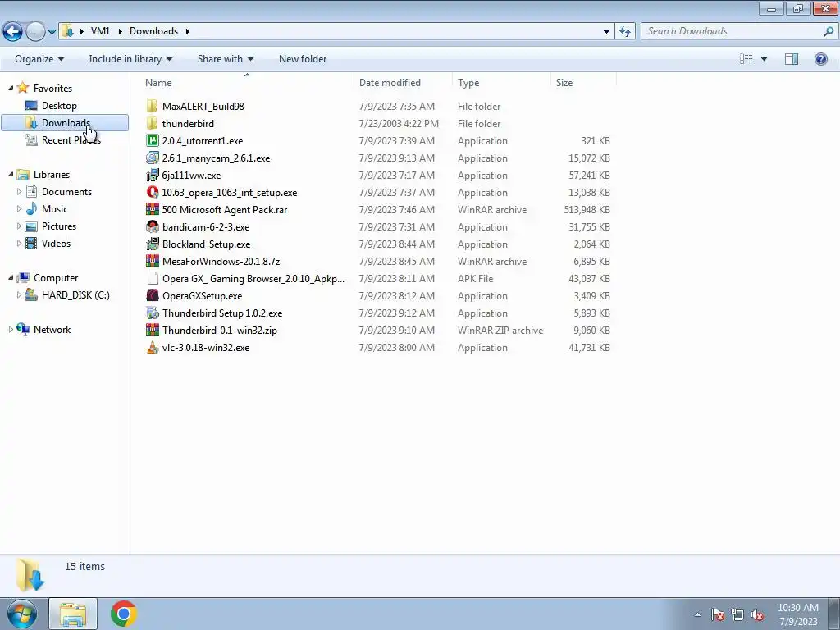Click the Help question mark icon
Viewport: 840px width, 630px height.
coord(820,59)
